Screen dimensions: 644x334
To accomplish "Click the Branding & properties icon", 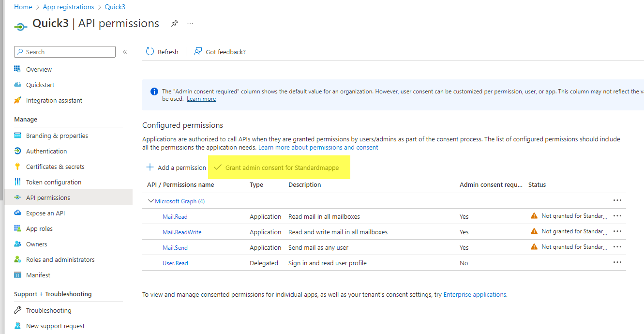I will click(17, 136).
